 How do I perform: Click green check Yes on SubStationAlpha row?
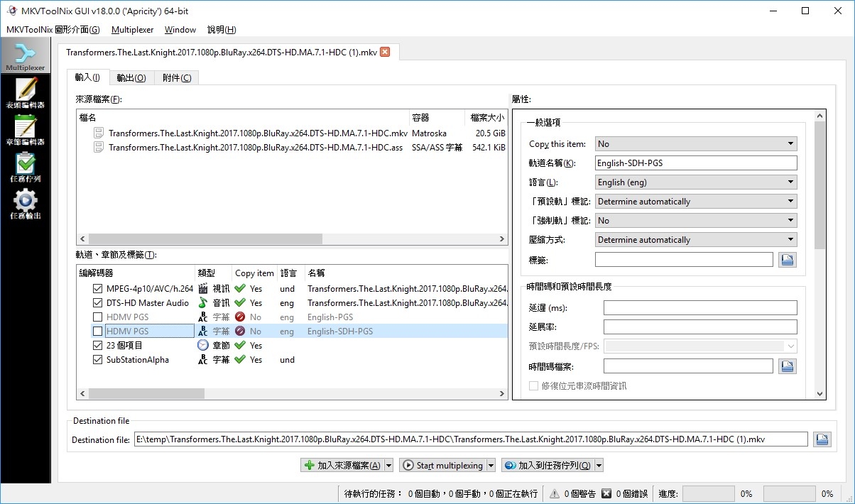240,360
